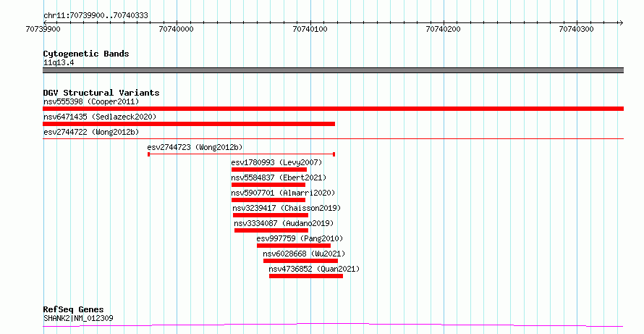Click the esv1780993 (Levy2007) label
The image size is (644, 334).
coord(277,162)
